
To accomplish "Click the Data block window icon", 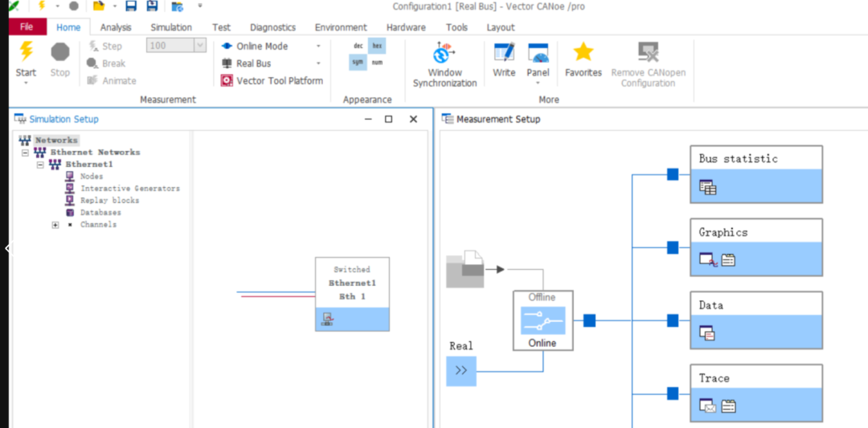I will tap(707, 333).
